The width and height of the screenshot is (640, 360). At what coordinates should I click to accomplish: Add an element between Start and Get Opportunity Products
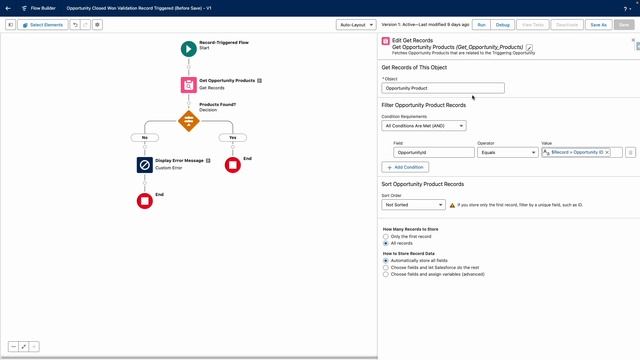189,67
